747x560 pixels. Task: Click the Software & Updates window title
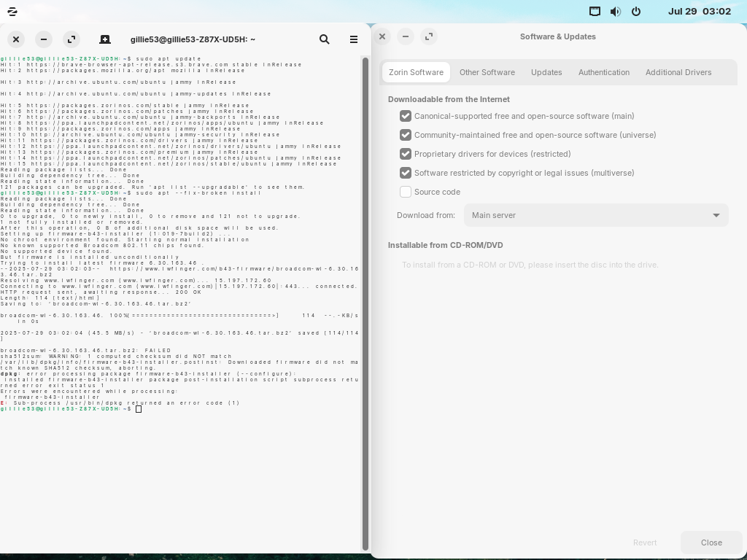click(557, 36)
